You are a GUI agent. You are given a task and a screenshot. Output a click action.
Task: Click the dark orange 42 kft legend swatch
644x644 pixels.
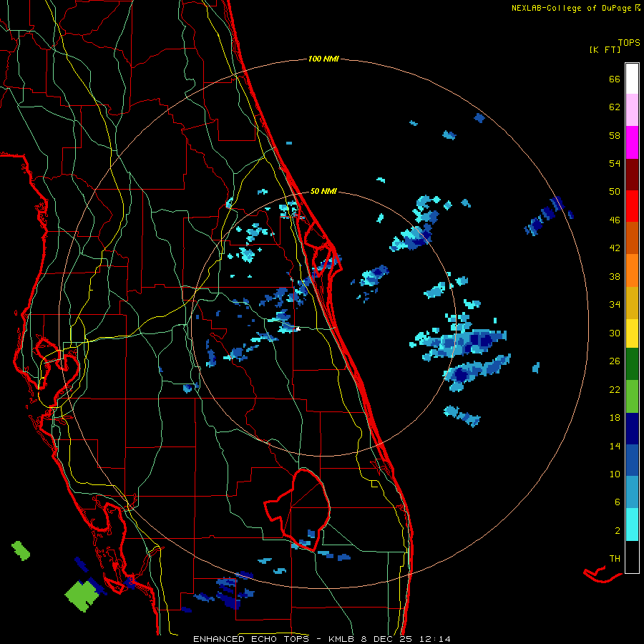coord(632,238)
